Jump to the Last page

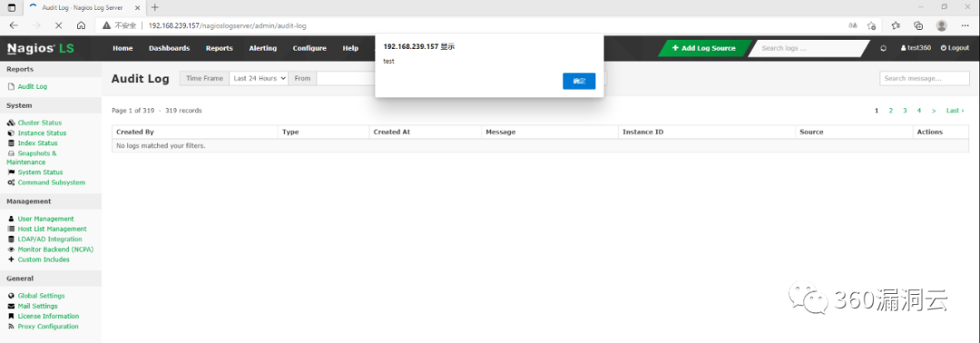(955, 111)
